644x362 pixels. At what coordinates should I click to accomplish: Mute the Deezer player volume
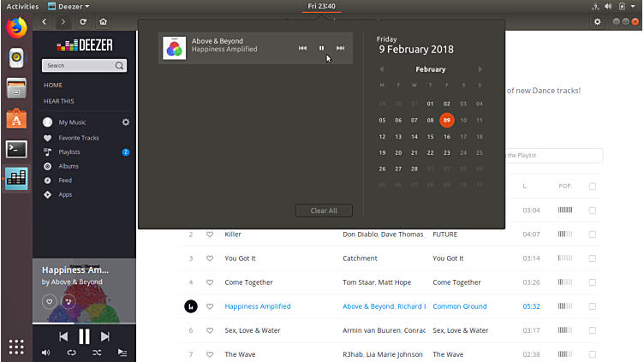point(45,352)
